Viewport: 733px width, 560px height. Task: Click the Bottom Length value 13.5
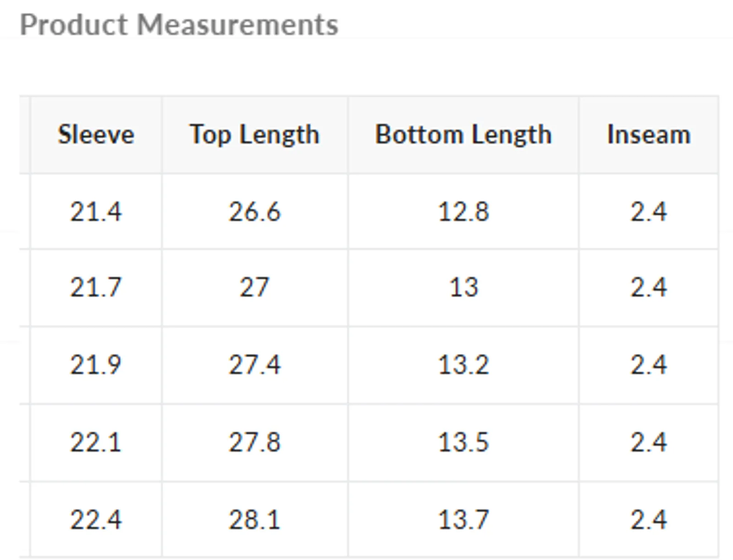(x=464, y=442)
